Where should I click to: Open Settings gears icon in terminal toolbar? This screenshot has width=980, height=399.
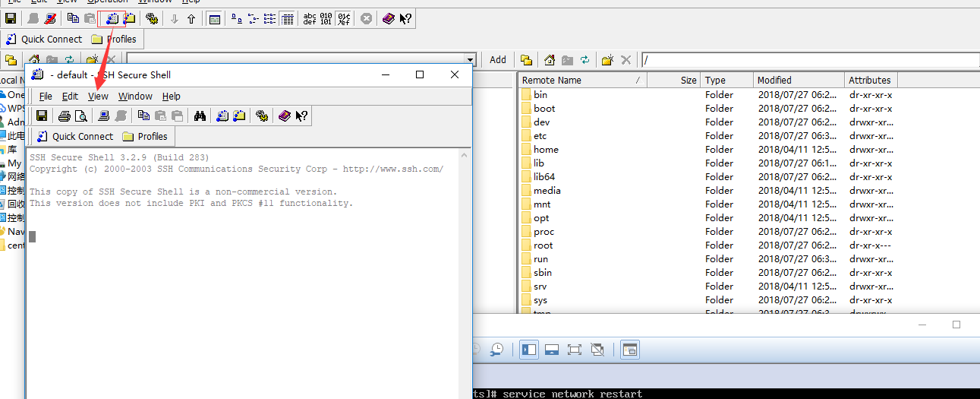click(x=262, y=116)
